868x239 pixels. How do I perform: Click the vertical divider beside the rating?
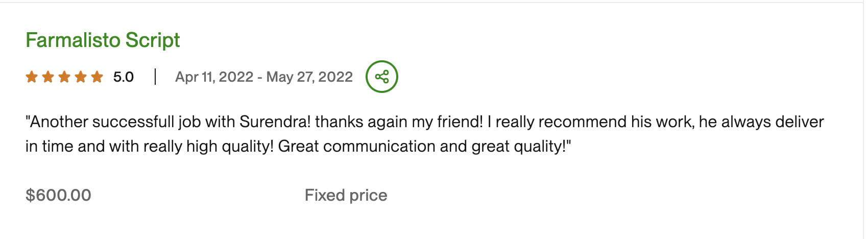[155, 77]
